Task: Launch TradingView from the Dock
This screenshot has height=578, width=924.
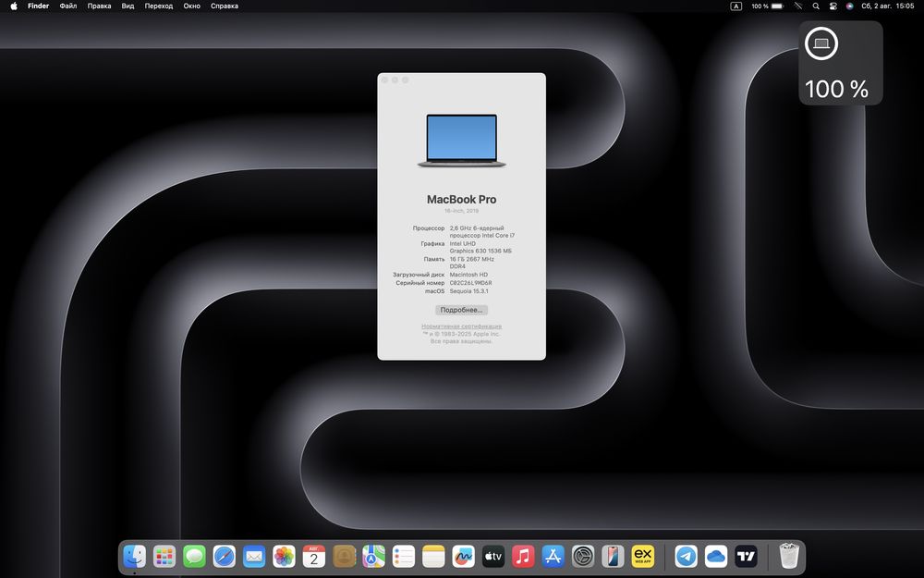Action: pos(746,556)
